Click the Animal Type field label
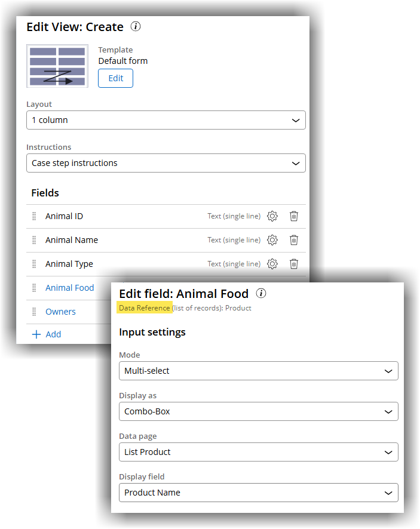The image size is (420, 529). [x=69, y=264]
